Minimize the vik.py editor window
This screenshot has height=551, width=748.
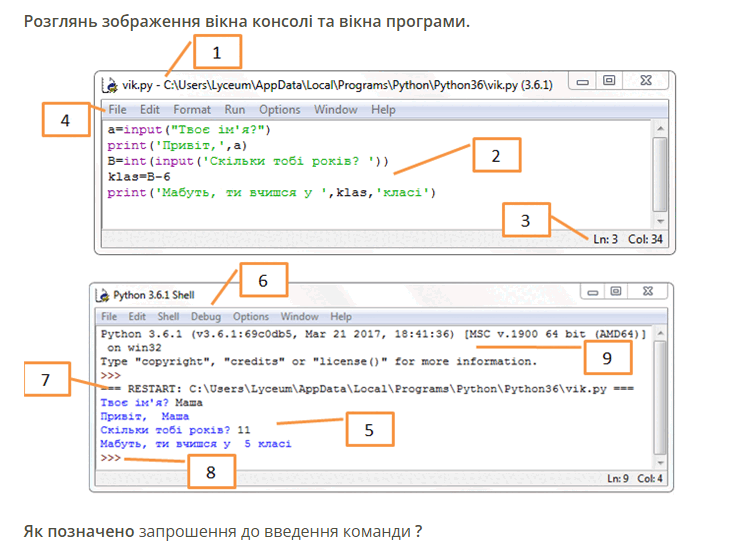[582, 81]
